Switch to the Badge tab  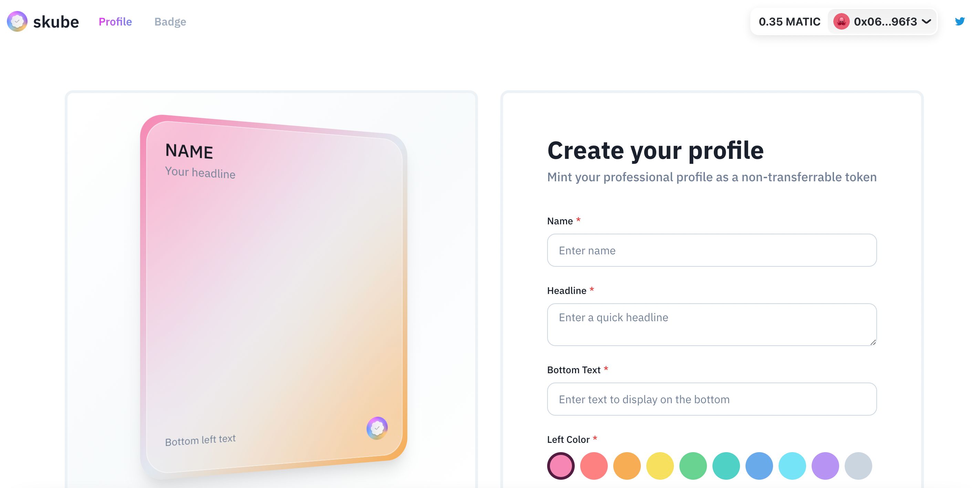[x=170, y=21]
